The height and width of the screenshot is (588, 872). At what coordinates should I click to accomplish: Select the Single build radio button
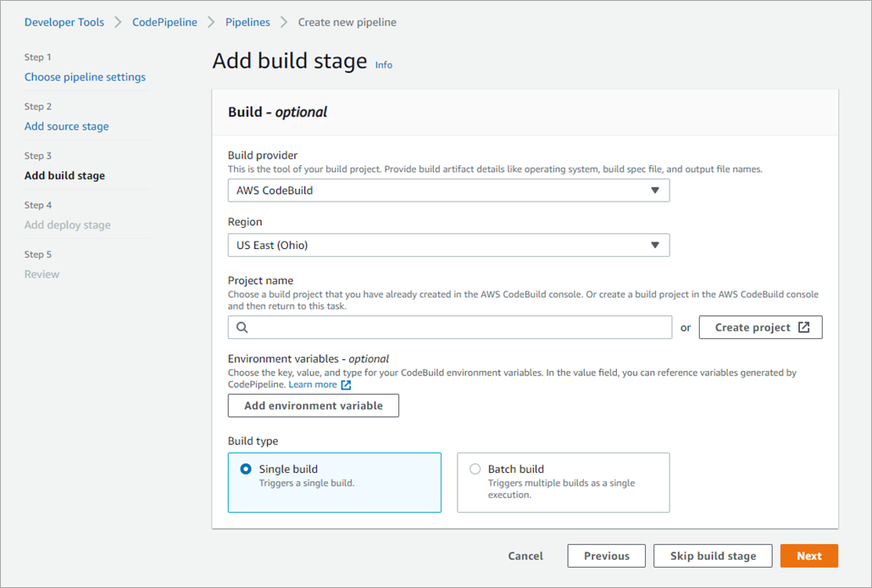point(246,469)
